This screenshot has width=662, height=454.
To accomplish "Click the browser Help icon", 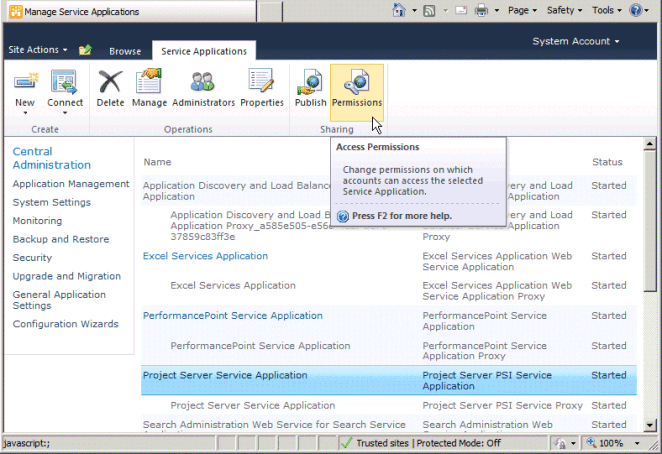I will 635,10.
